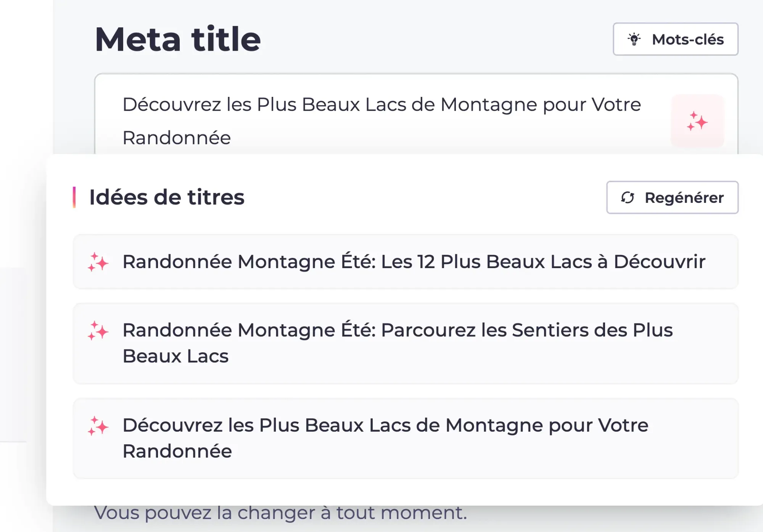Click "Vous pouvez la changer à tout moment" text
Viewport: 763px width, 532px height.
[280, 513]
